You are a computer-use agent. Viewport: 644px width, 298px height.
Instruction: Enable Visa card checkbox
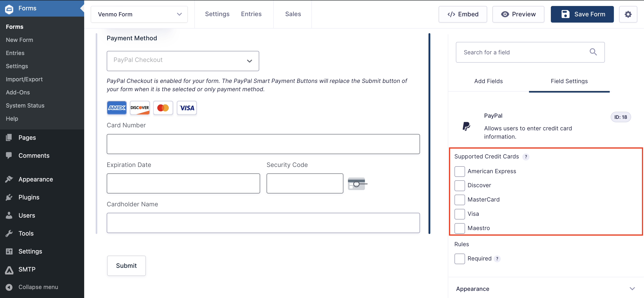pos(460,214)
